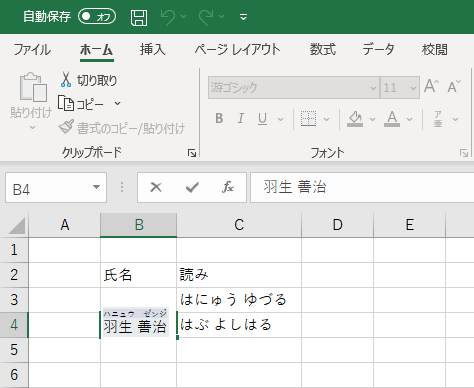Click the Save floppy disk icon
Viewport: 474px width, 388px height.
pyautogui.click(x=139, y=17)
